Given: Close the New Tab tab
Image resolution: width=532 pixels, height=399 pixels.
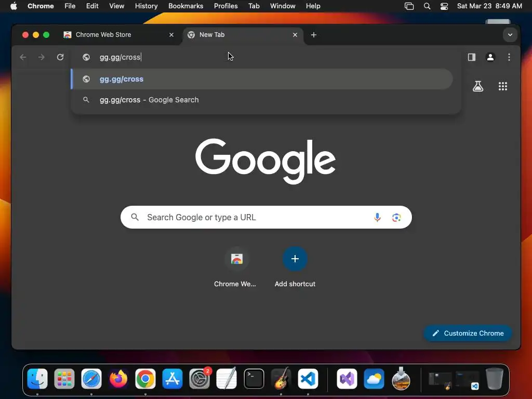Looking at the screenshot, I should pyautogui.click(x=295, y=35).
